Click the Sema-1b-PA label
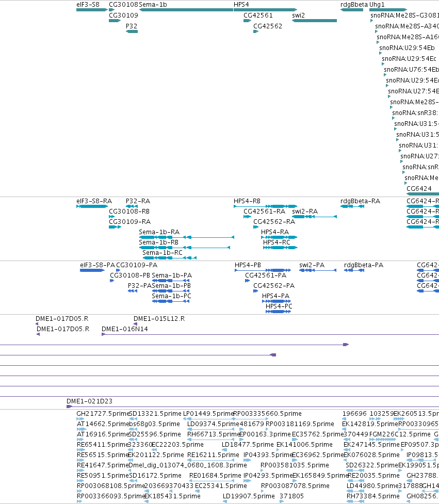This screenshot has height=504, width=439. point(172,275)
